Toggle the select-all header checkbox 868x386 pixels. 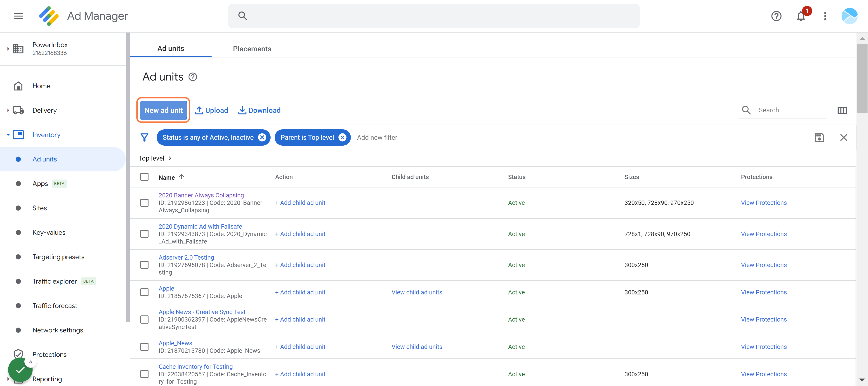point(144,177)
